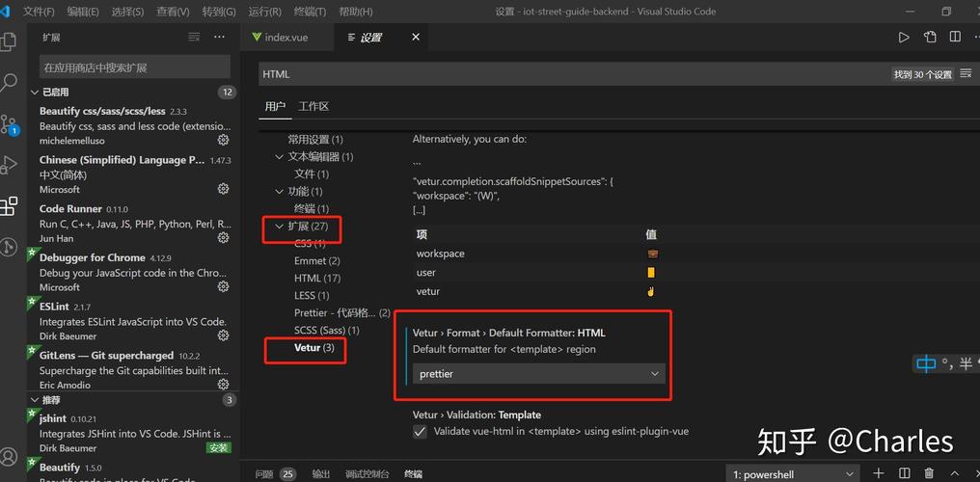Select SCSS (Sass) (1) in settings tree
The width and height of the screenshot is (980, 482).
[327, 331]
